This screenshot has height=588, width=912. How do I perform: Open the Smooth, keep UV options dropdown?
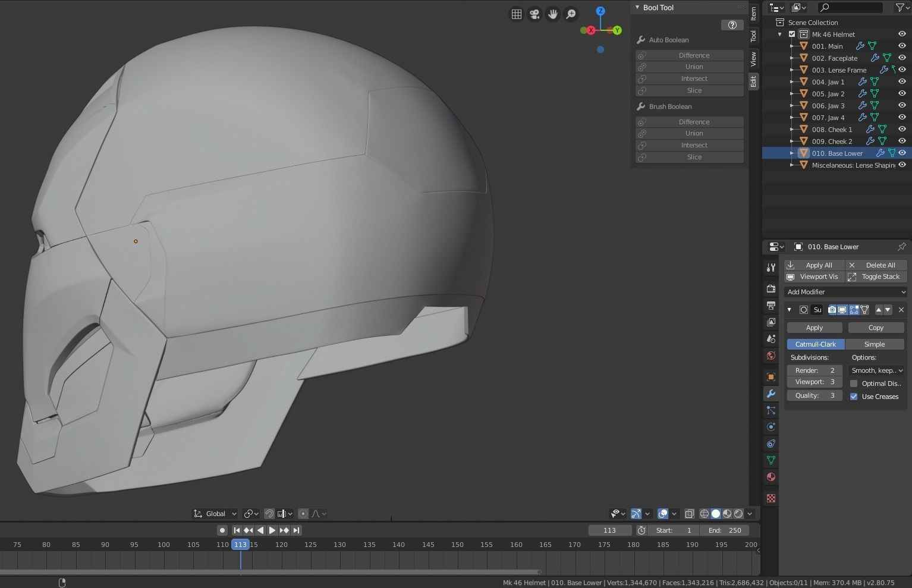[877, 370]
